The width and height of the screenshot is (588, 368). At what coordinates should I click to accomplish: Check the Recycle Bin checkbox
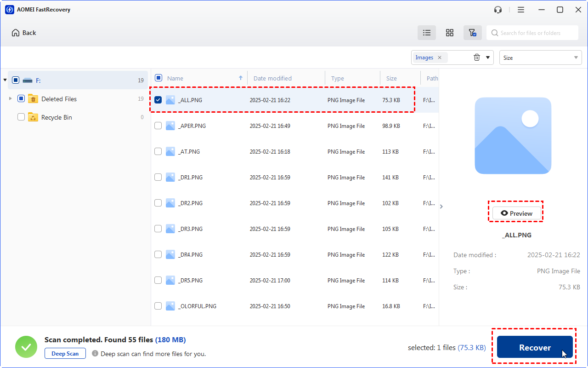pos(21,117)
